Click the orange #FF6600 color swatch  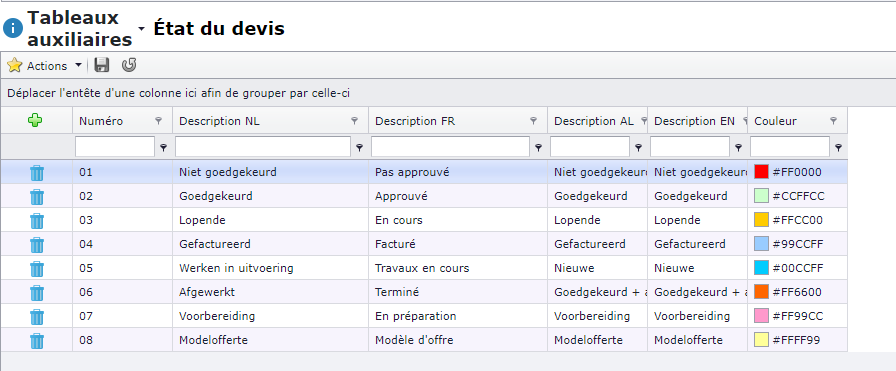(761, 292)
